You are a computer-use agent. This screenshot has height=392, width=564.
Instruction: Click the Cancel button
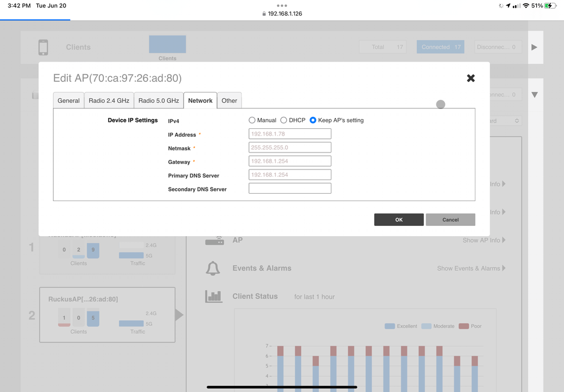click(x=450, y=220)
